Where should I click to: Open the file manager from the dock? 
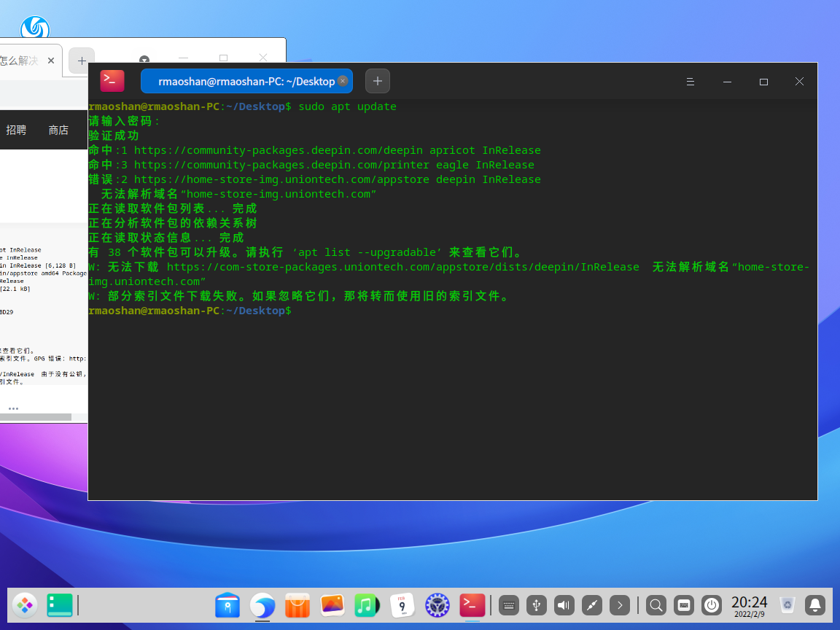tap(227, 604)
